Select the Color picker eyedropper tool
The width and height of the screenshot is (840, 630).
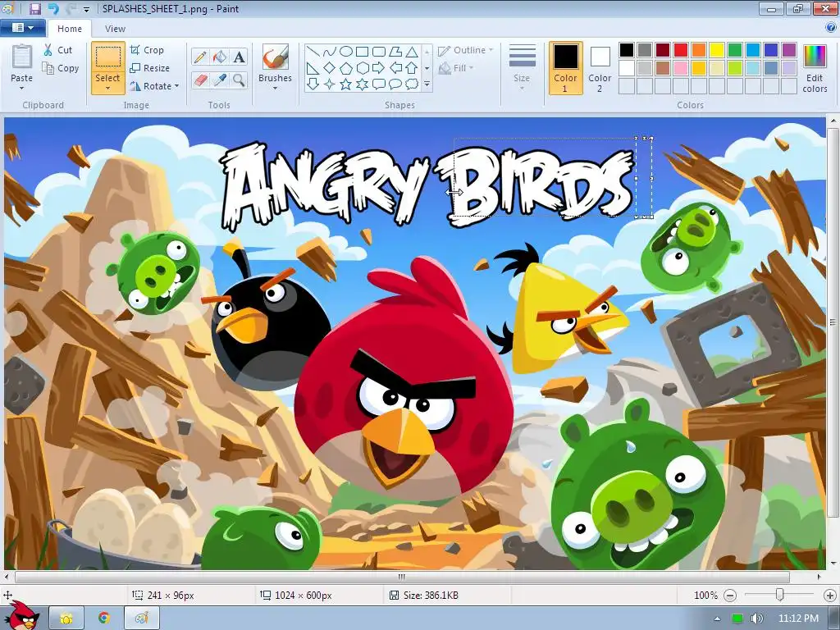[220, 80]
